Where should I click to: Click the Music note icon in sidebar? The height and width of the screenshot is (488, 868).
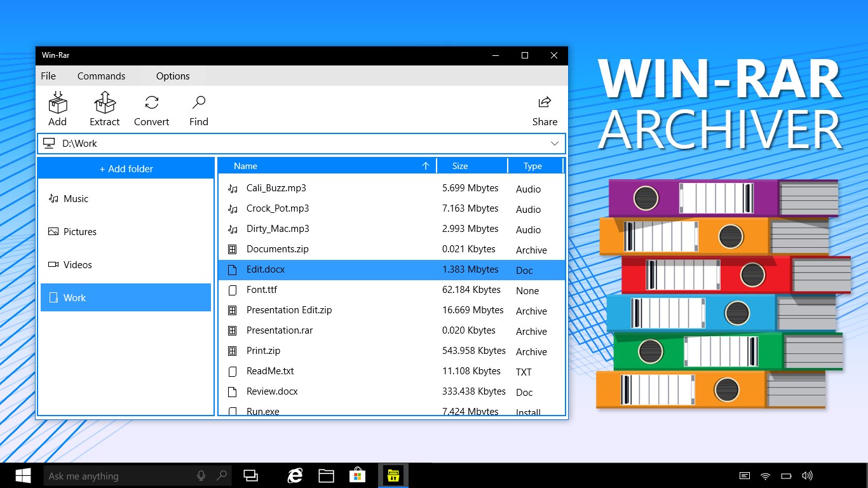53,199
